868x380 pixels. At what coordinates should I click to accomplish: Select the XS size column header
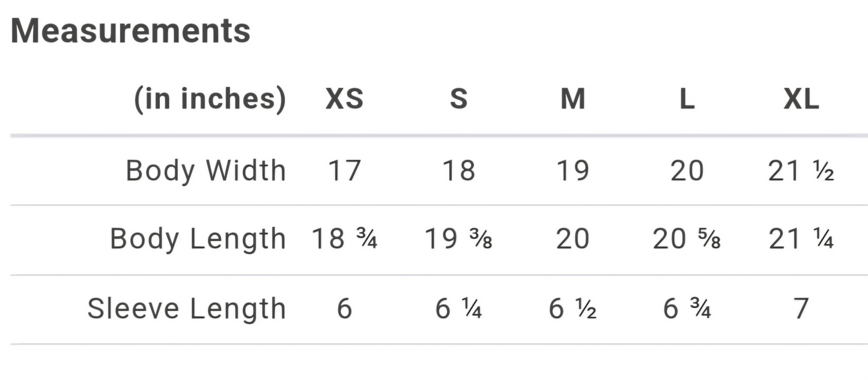click(344, 100)
